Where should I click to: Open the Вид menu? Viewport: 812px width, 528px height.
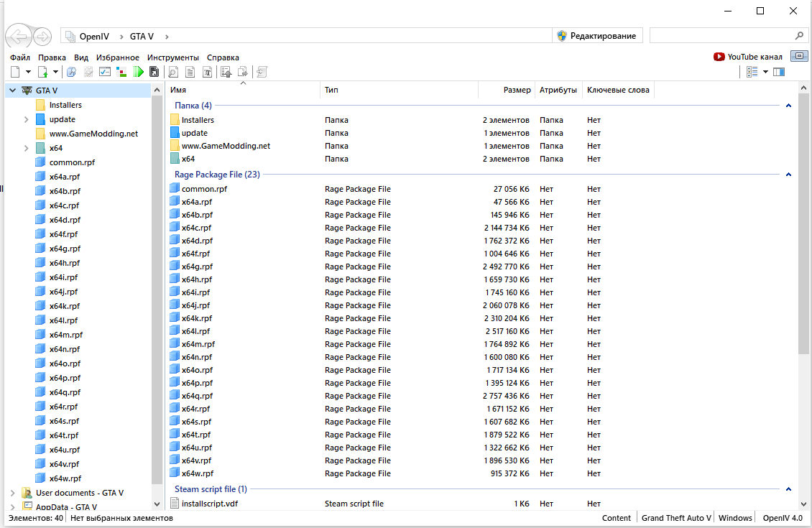(80, 57)
